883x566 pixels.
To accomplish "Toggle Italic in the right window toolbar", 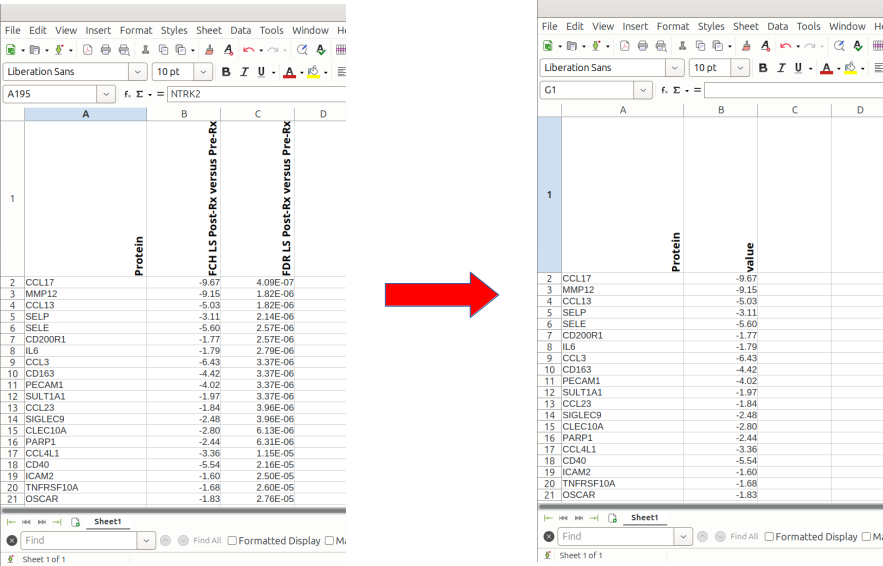I will pos(780,68).
